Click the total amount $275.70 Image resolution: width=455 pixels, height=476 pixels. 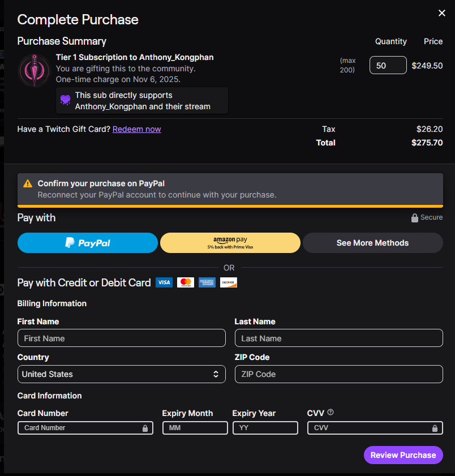click(427, 143)
